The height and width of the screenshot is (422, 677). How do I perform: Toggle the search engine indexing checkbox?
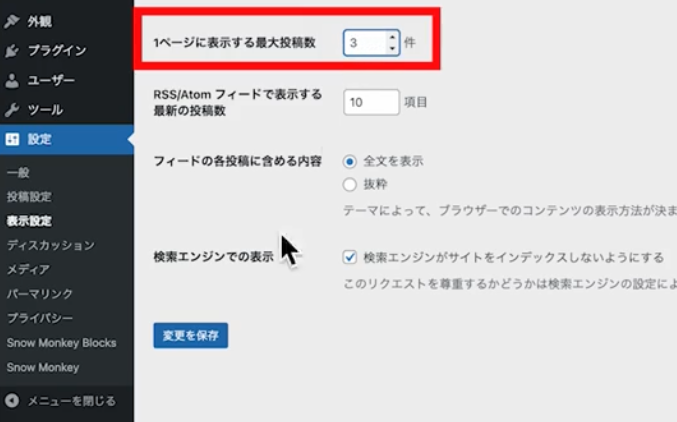click(x=349, y=255)
